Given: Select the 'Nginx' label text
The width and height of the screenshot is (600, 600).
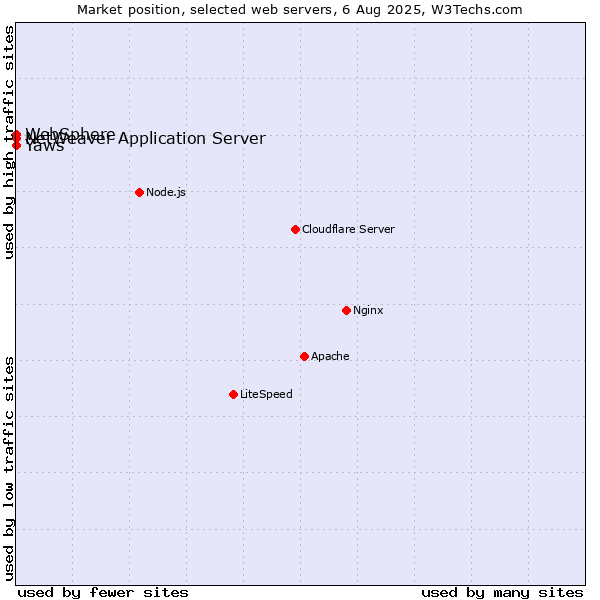Looking at the screenshot, I should coord(368,310).
